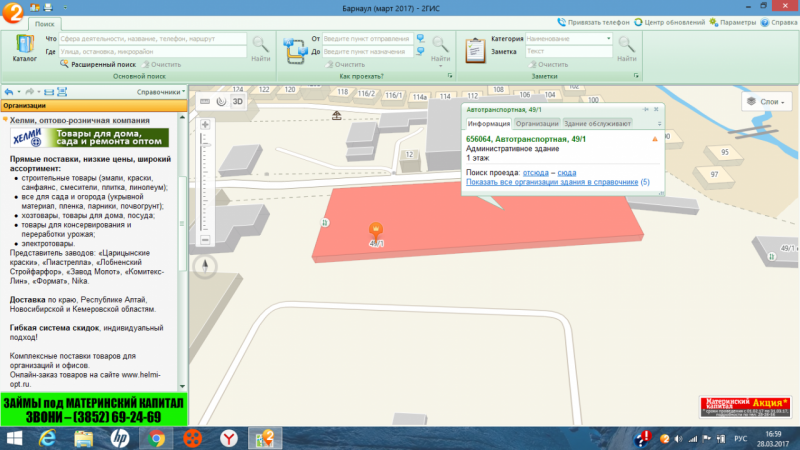This screenshot has height=450, width=800.
Task: Click the orange map pin at 49/1
Action: point(376,231)
